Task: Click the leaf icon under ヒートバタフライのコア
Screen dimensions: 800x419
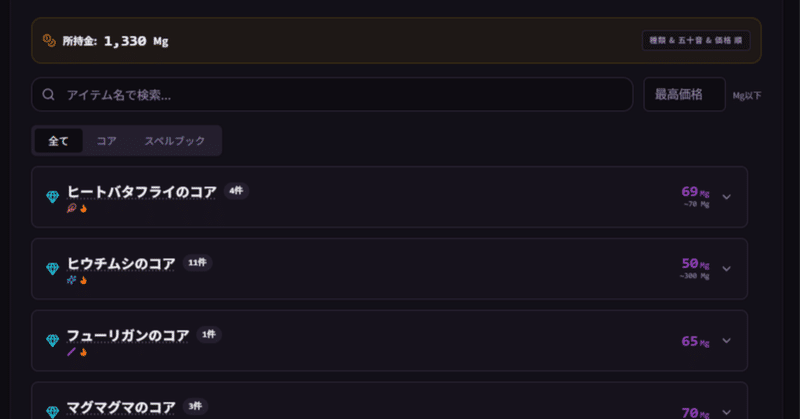Action: tap(71, 208)
